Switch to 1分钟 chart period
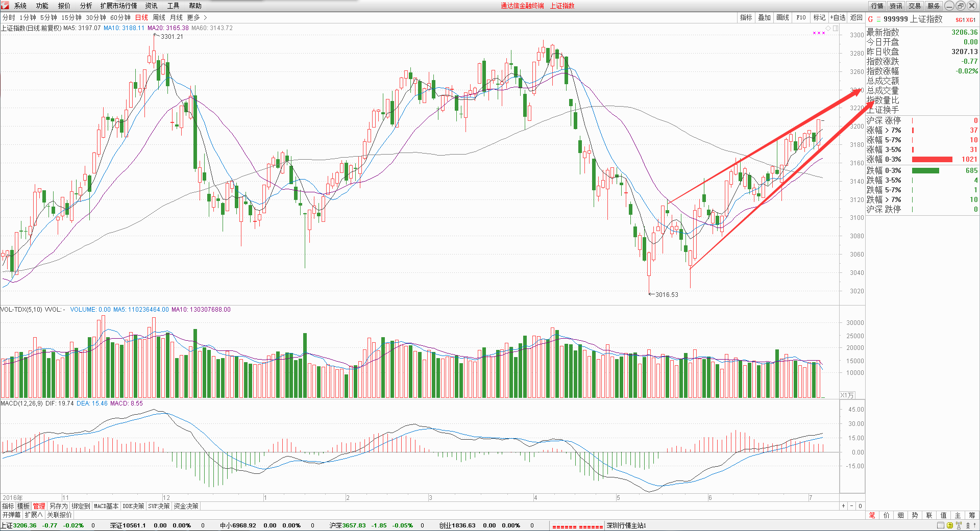This screenshot has width=980, height=531. point(28,17)
